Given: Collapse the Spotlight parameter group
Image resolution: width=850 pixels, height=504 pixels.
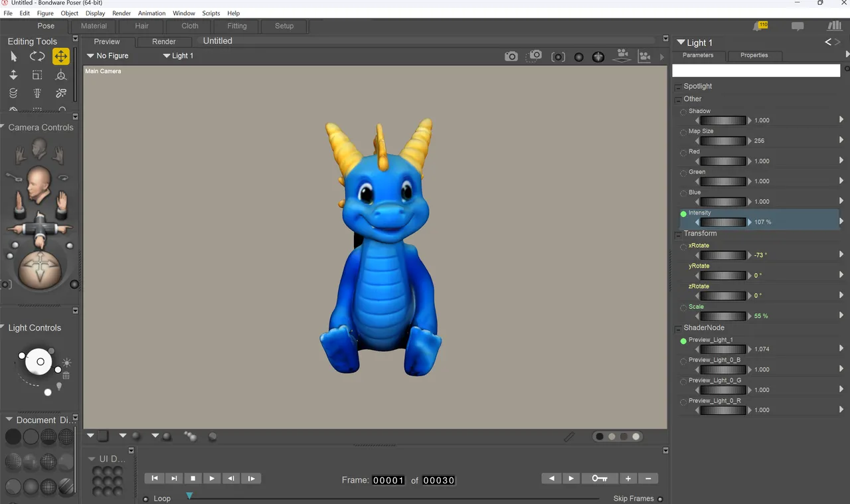Looking at the screenshot, I should (x=678, y=87).
